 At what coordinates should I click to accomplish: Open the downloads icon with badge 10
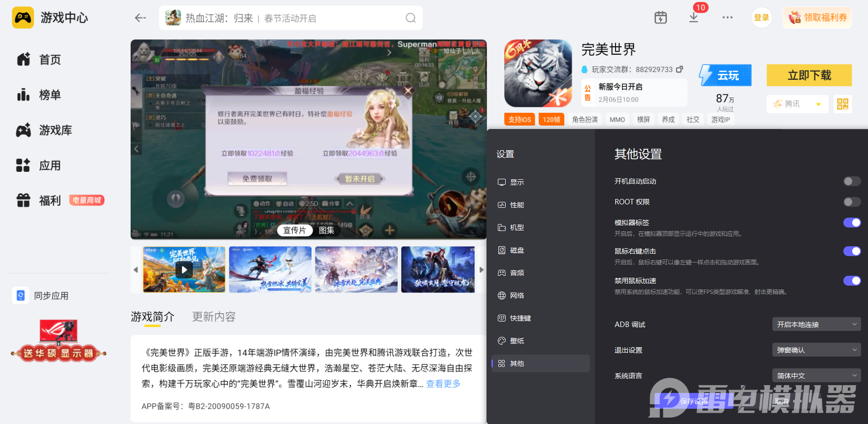(x=694, y=17)
